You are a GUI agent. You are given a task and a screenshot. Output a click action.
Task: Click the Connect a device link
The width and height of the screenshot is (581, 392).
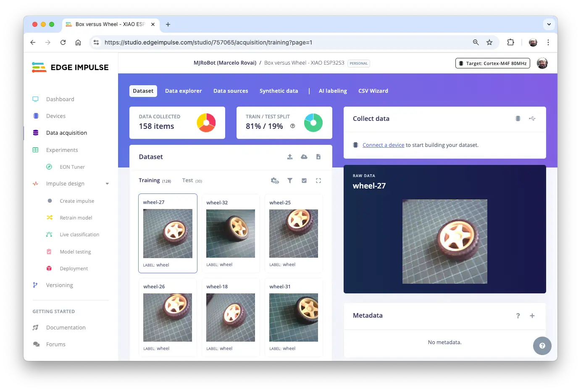pyautogui.click(x=383, y=145)
